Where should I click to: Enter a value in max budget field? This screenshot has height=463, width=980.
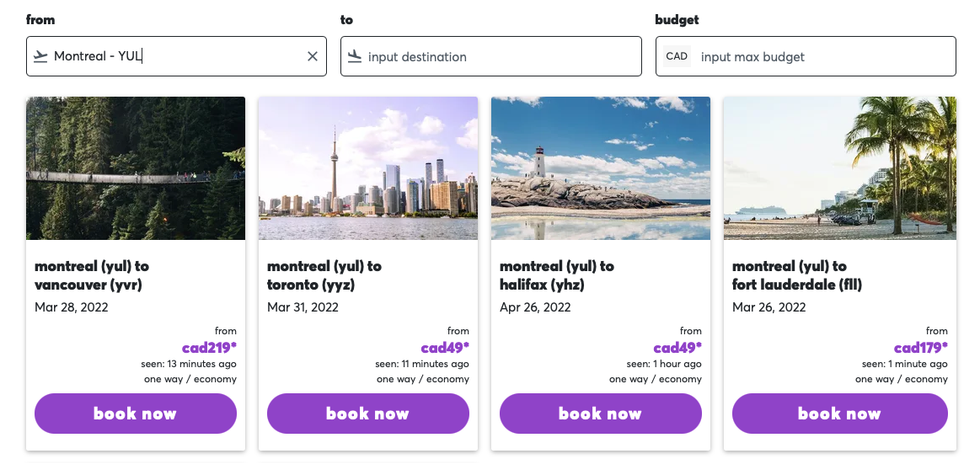click(x=820, y=57)
